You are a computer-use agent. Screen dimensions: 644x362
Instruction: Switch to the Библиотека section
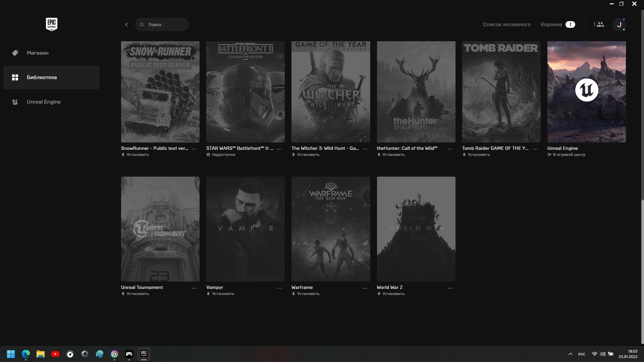[x=42, y=77]
